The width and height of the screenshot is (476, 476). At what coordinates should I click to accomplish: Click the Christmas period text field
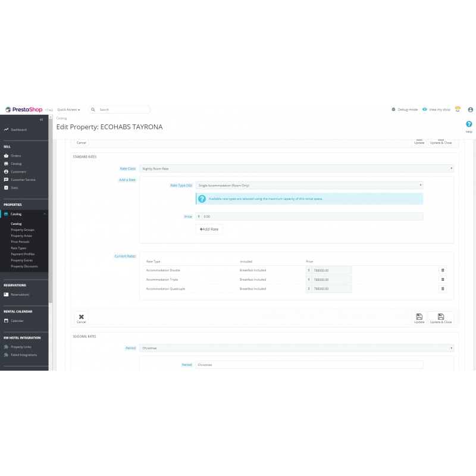pos(309,365)
